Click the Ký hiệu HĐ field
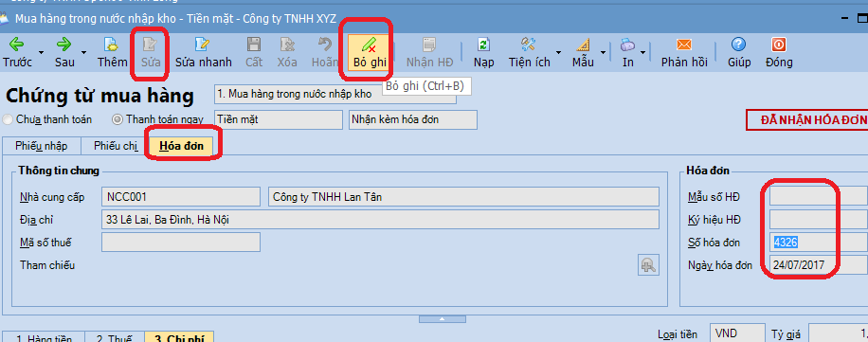The width and height of the screenshot is (868, 342). click(x=819, y=219)
